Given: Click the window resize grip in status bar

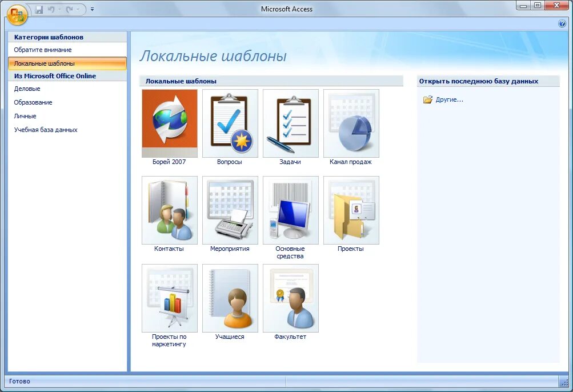Looking at the screenshot, I should click(564, 382).
